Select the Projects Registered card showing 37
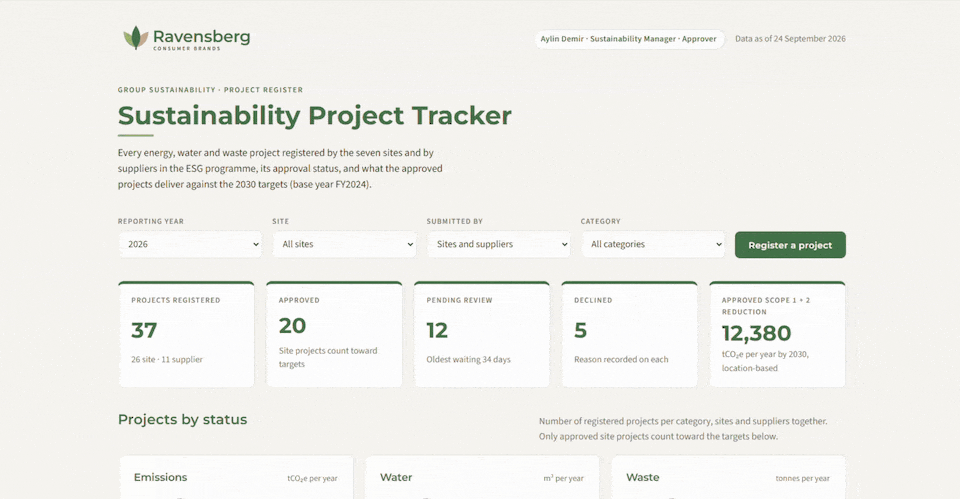 [x=186, y=334]
